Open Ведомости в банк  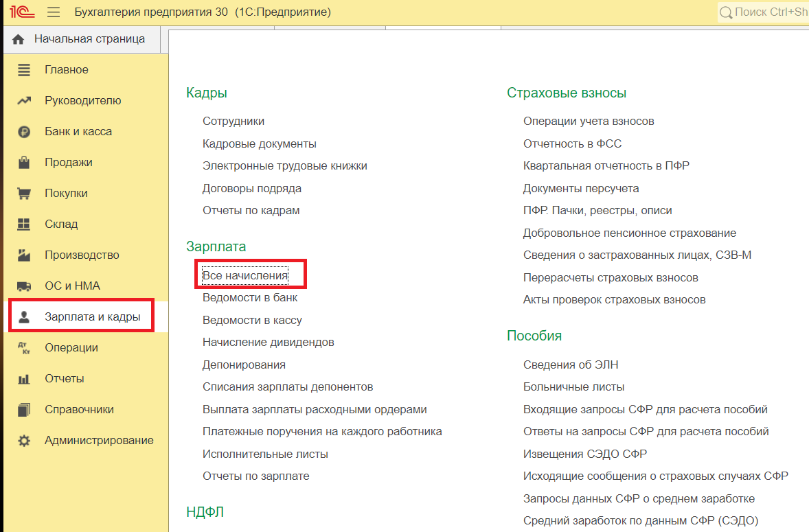pyautogui.click(x=250, y=298)
